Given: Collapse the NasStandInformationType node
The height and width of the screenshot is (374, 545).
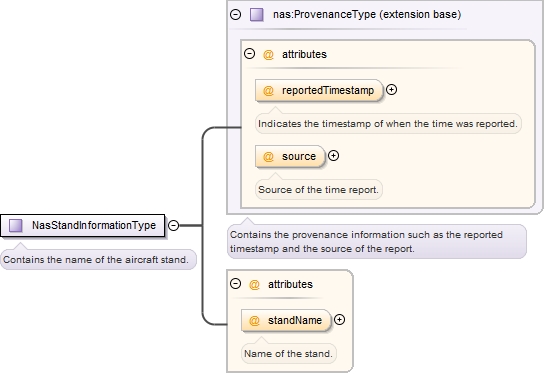Looking at the screenshot, I should 173,225.
